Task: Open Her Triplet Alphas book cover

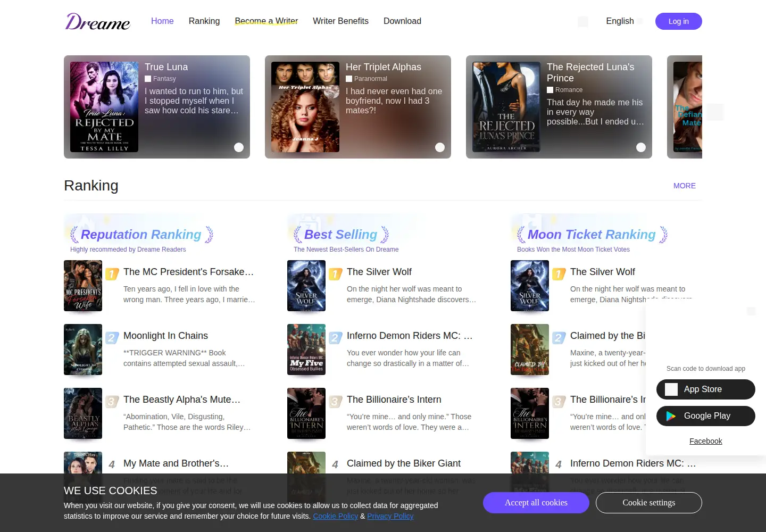Action: [x=305, y=107]
